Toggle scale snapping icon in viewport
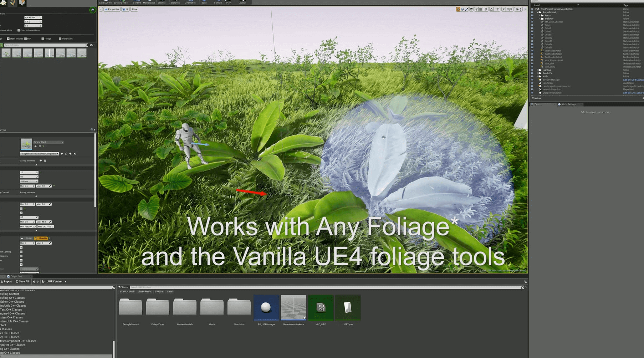Viewport: 644px width, 358px height. [x=504, y=9]
